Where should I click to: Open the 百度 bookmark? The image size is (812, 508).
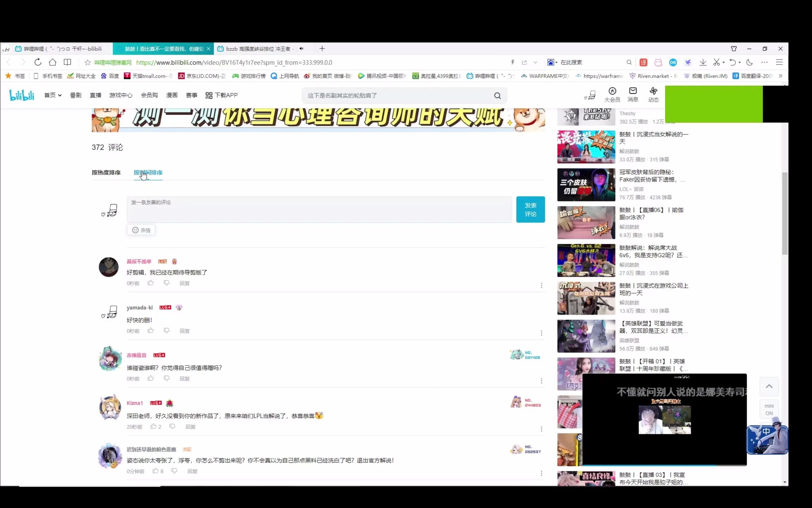point(110,76)
